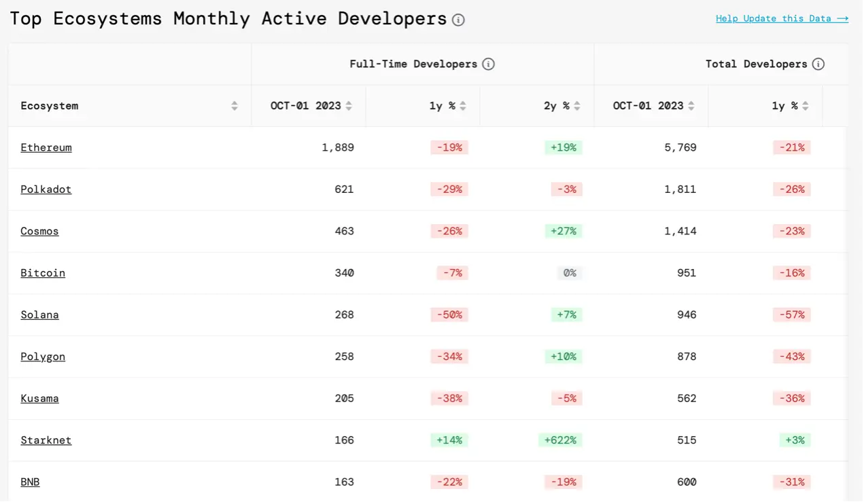
Task: Click Starknet +622% two-year badge
Action: (561, 440)
